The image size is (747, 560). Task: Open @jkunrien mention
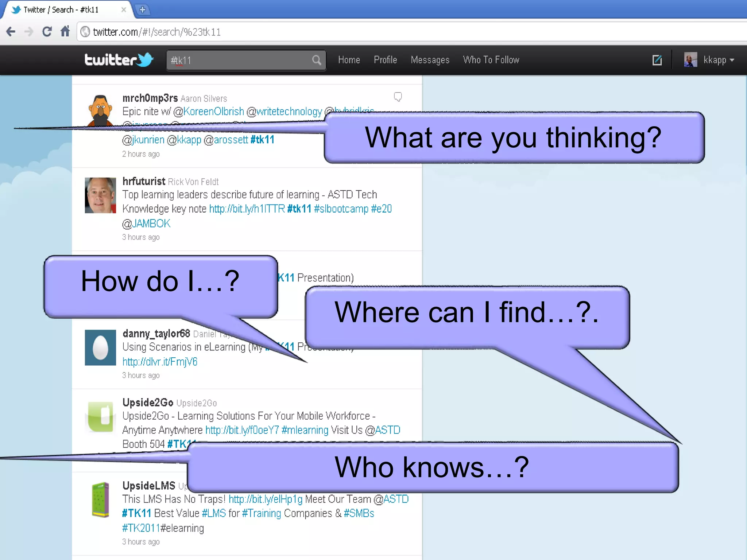coord(143,140)
